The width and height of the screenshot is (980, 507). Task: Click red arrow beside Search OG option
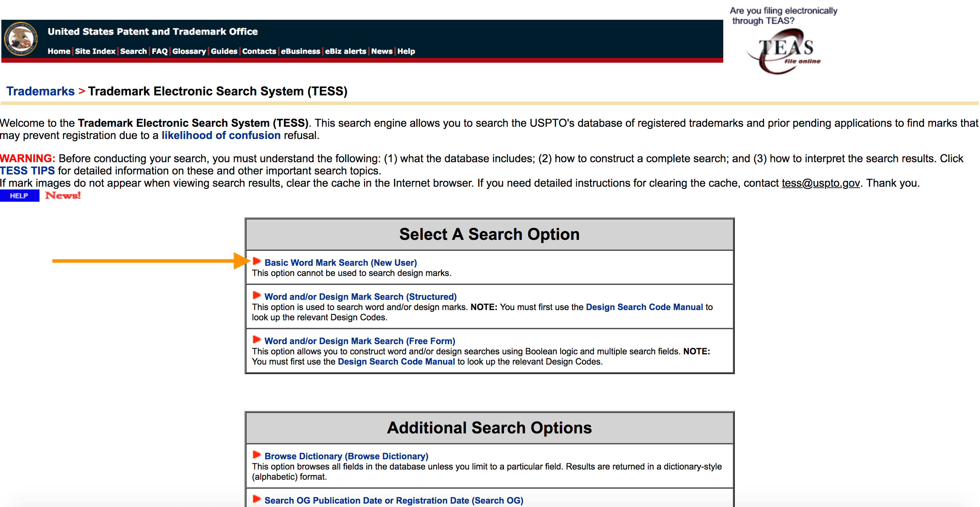[256, 499]
